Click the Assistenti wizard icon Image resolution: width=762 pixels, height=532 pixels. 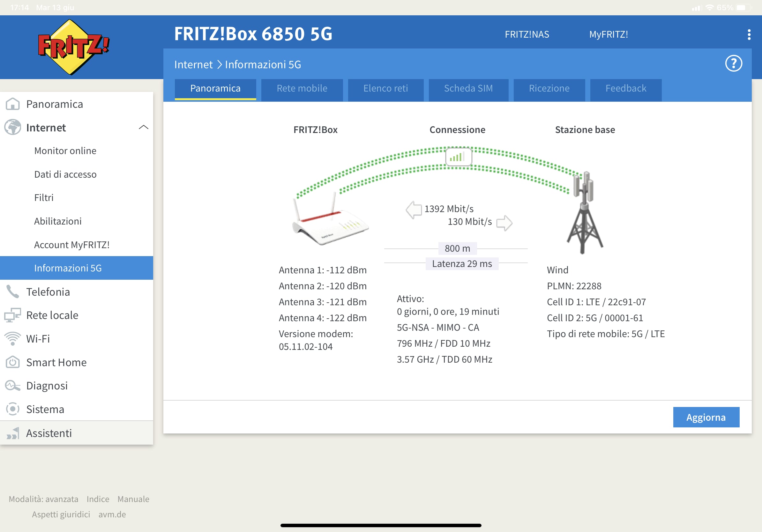[13, 433]
